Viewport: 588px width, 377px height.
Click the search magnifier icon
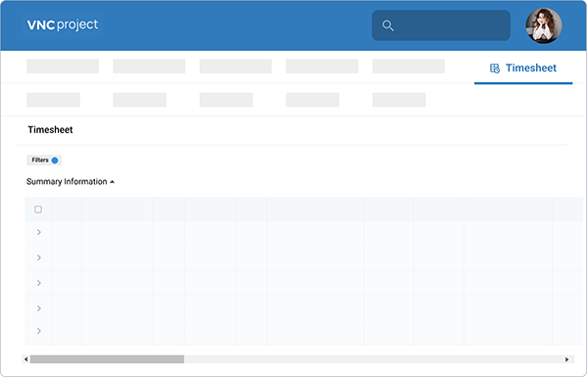point(387,25)
